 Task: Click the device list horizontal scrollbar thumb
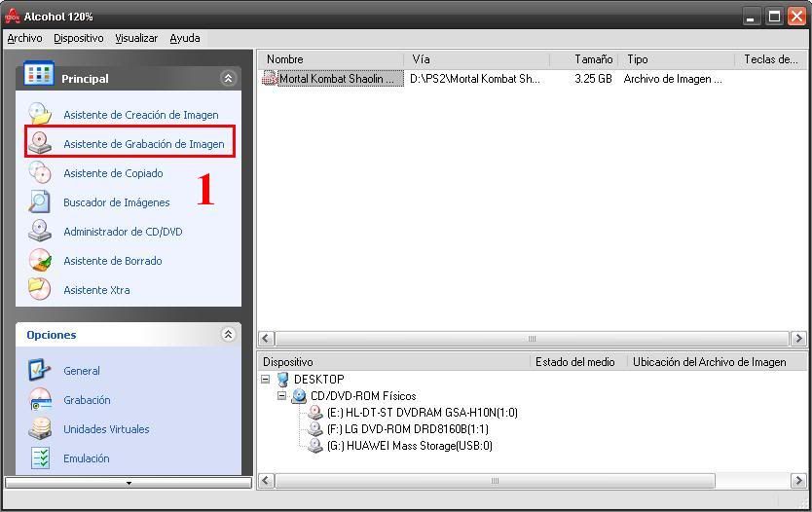click(x=495, y=481)
